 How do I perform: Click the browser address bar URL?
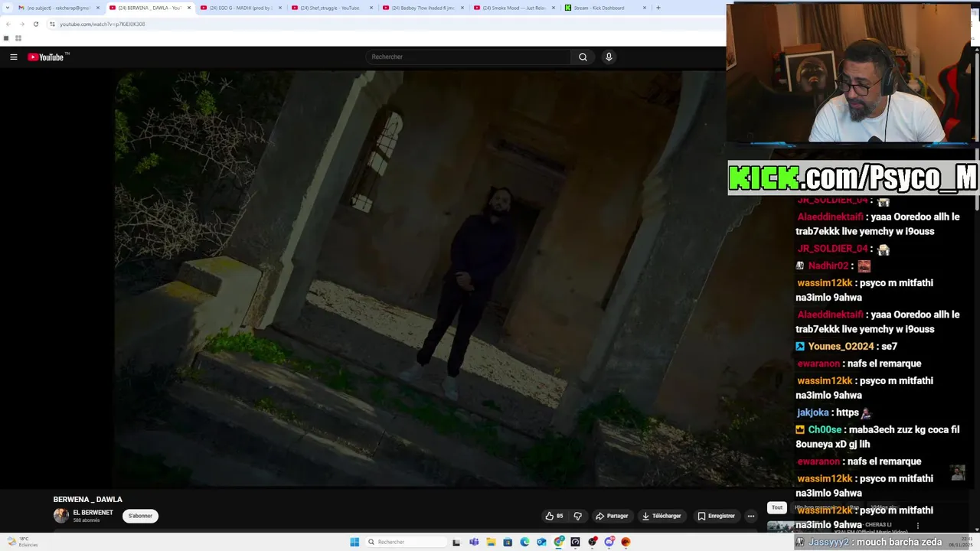tap(103, 24)
